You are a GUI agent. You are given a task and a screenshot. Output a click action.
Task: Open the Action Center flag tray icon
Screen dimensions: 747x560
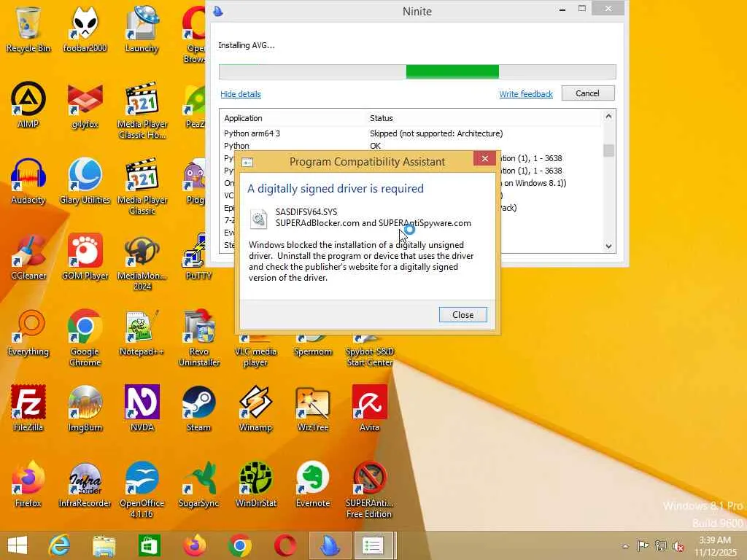pos(643,545)
